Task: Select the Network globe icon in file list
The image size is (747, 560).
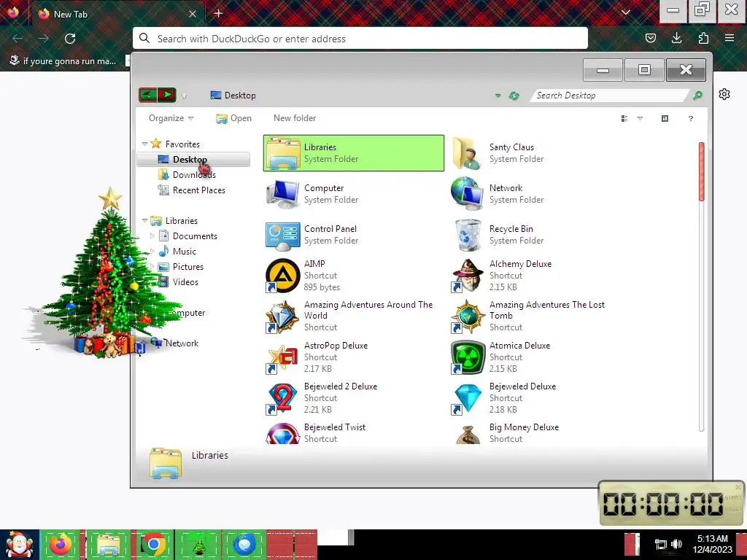Action: coord(467,194)
